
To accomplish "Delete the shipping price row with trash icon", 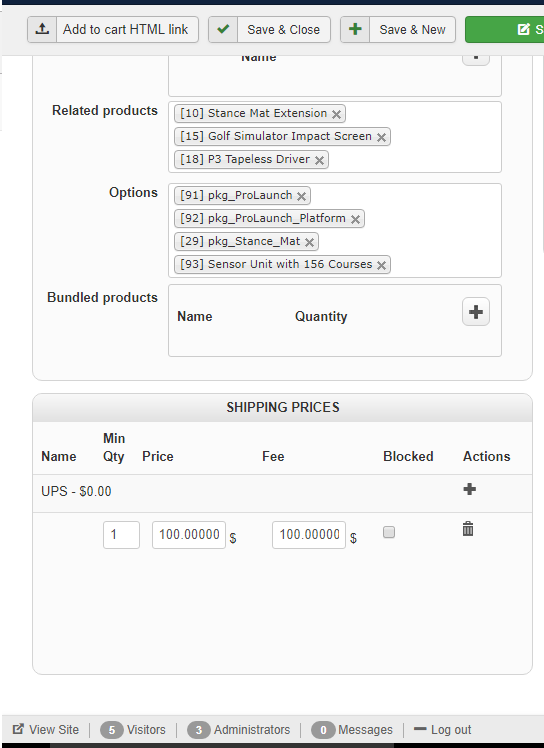I will pos(468,529).
